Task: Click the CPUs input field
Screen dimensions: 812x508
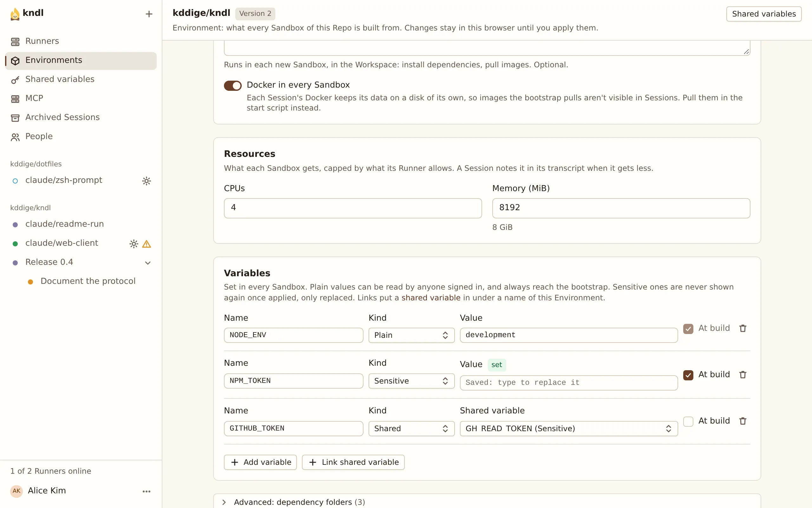Action: point(353,208)
